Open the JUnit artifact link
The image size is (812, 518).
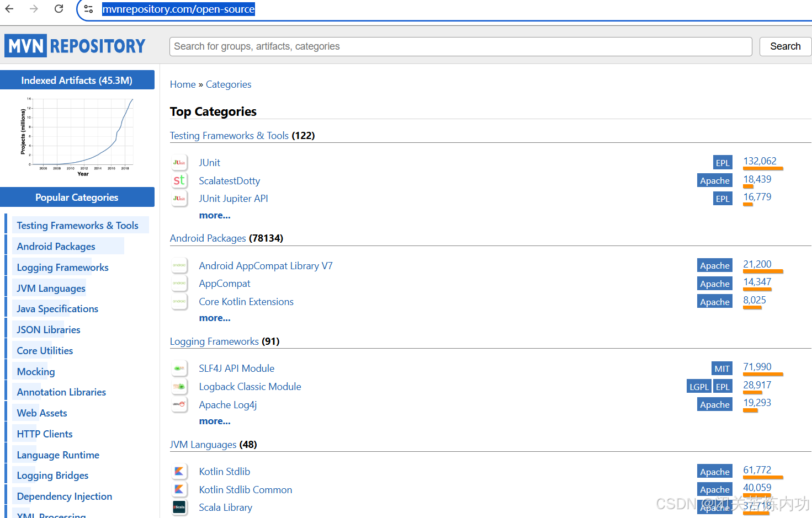click(209, 163)
